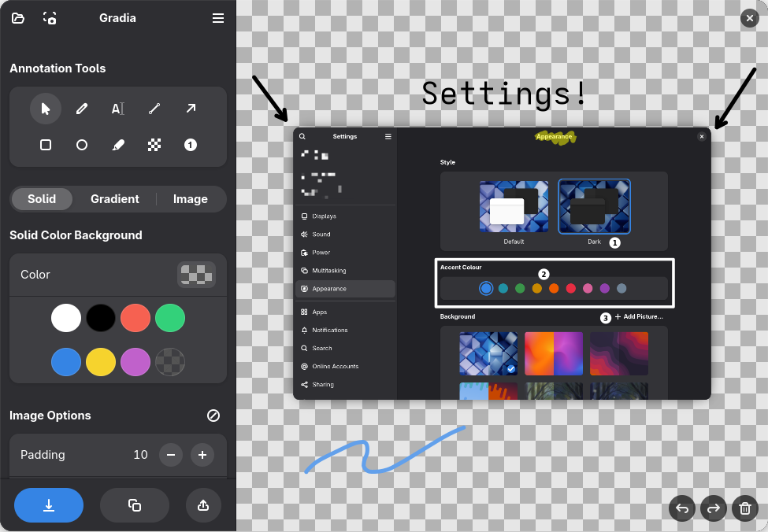
Task: Click search icon in Settings screenshot
Action: point(302,137)
